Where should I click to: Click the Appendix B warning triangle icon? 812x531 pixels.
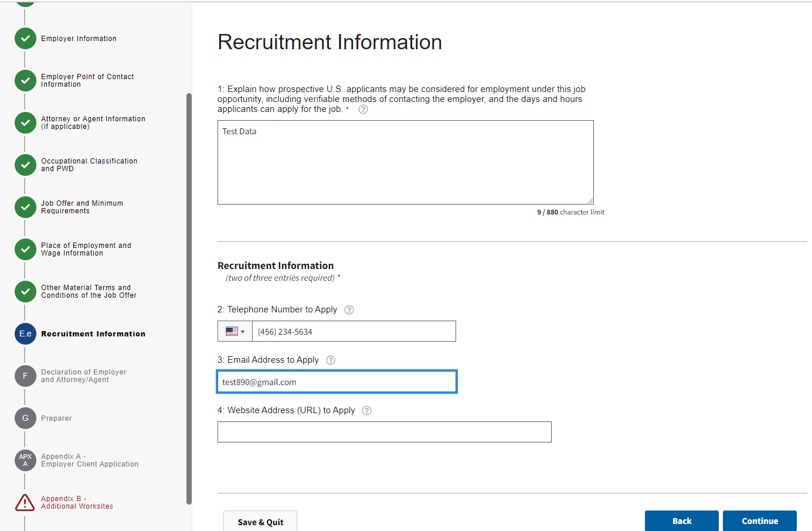click(25, 502)
